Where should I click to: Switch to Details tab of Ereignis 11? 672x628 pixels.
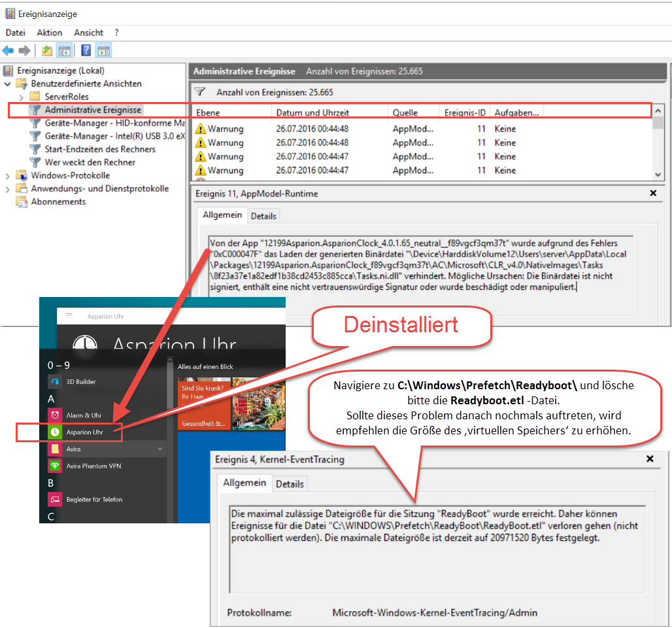(x=263, y=216)
